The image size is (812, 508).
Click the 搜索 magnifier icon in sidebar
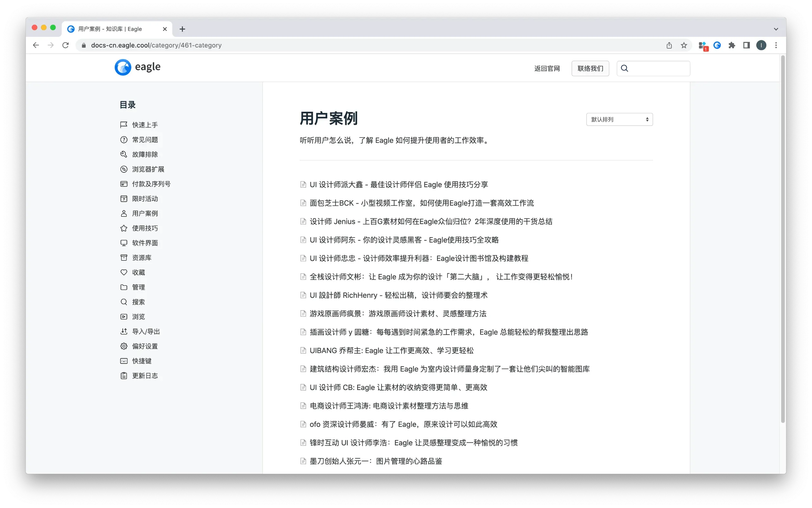pos(124,302)
